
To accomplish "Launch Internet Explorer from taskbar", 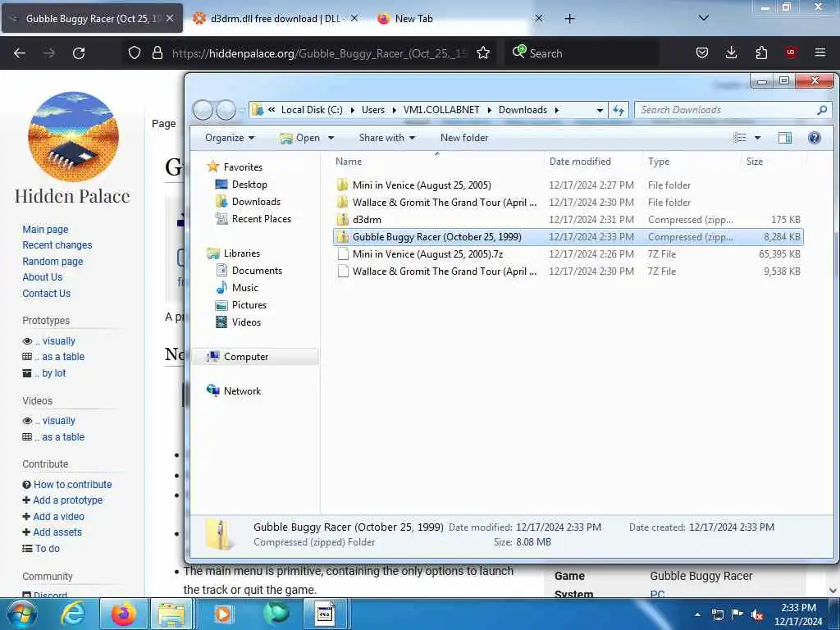I will [73, 614].
